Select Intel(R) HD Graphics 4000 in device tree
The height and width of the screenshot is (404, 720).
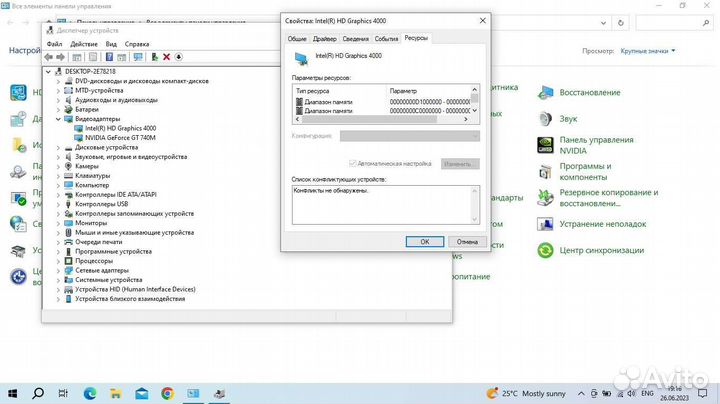click(120, 128)
